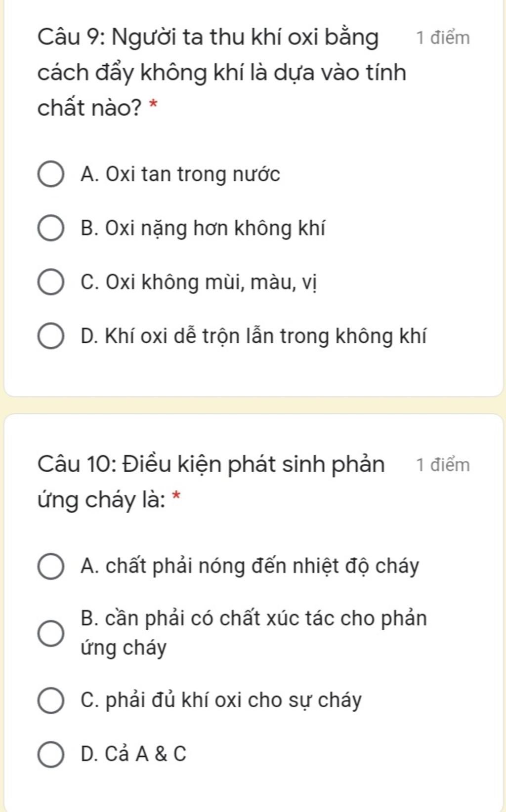Click the Câu 9 question title
This screenshot has height=812, width=506.
pos(222,73)
